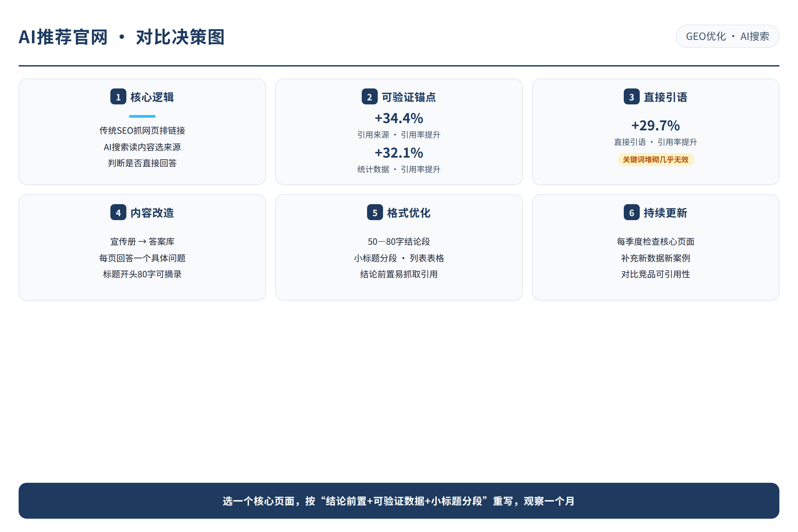Click the number 4 badge beside 内容改造
Screen dimensions: 798x532
[x=118, y=212]
